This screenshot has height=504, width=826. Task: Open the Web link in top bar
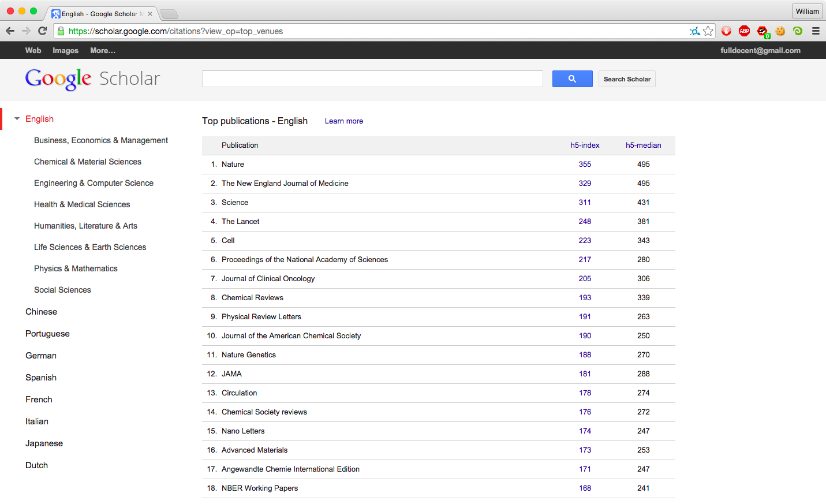coord(33,51)
